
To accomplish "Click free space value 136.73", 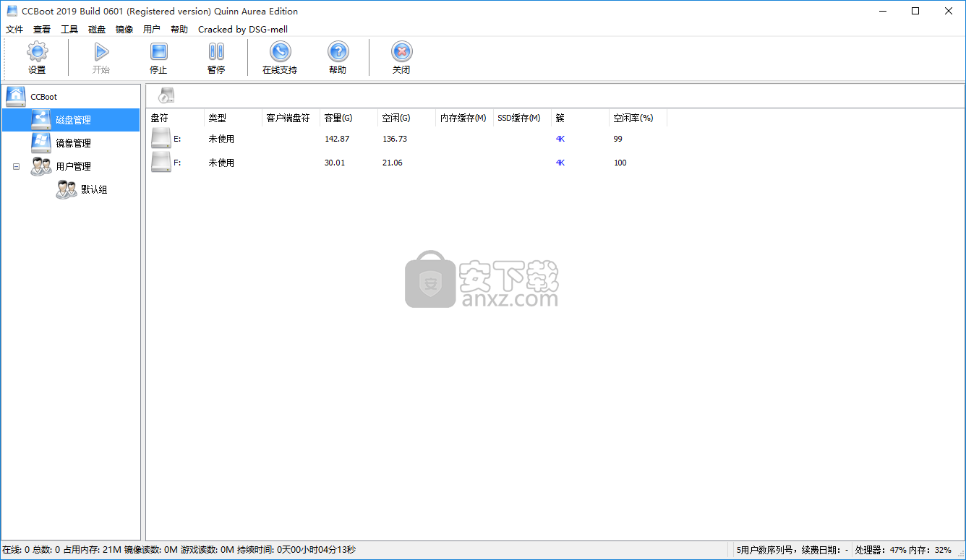I will (x=394, y=139).
